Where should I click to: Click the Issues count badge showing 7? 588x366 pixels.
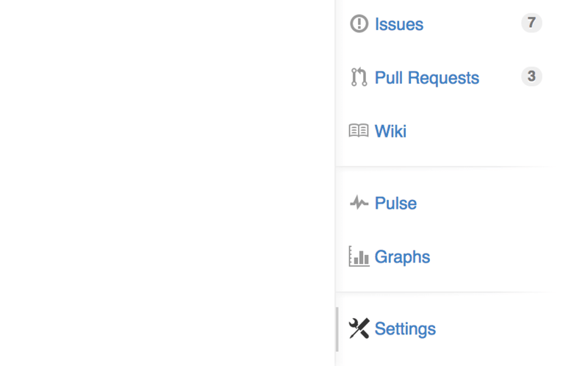tap(531, 23)
